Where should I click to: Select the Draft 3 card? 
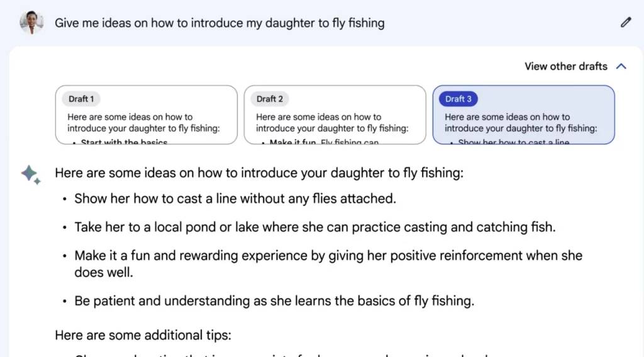524,114
